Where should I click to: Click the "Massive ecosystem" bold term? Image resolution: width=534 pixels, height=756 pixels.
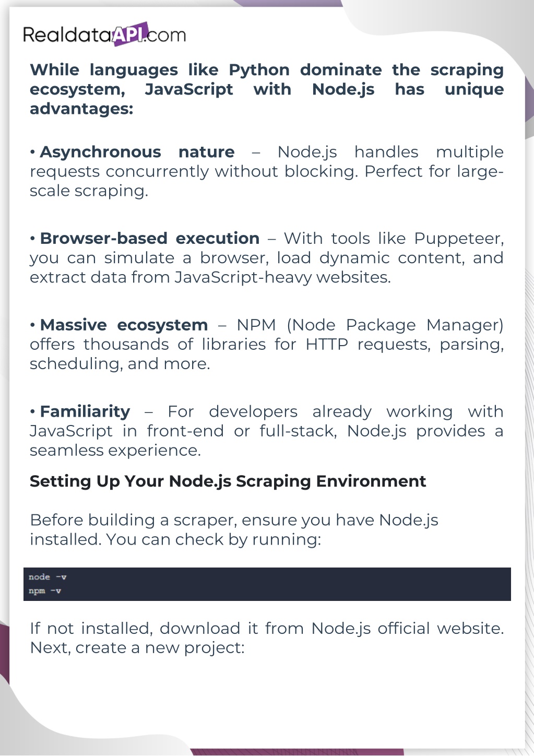pos(124,325)
